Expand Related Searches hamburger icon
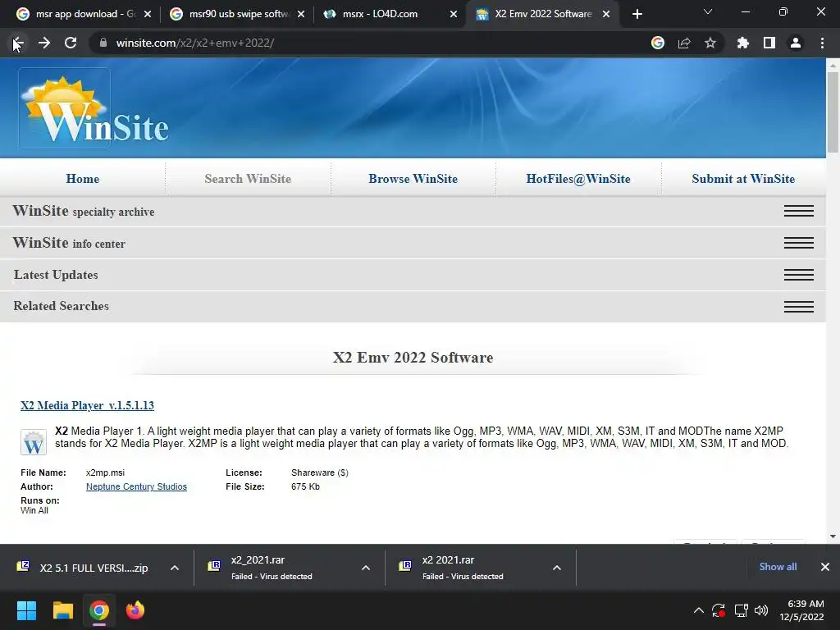The width and height of the screenshot is (840, 630). (799, 307)
